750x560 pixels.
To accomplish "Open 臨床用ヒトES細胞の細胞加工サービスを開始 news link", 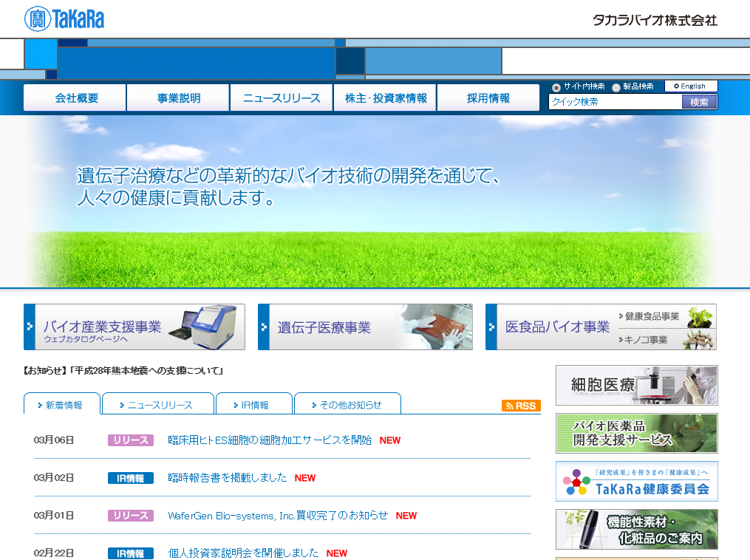I will [x=270, y=440].
